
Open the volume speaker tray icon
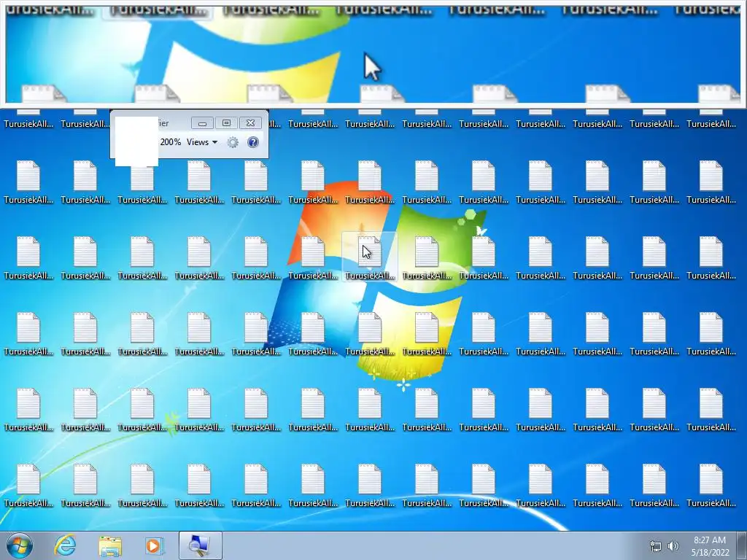click(x=673, y=546)
